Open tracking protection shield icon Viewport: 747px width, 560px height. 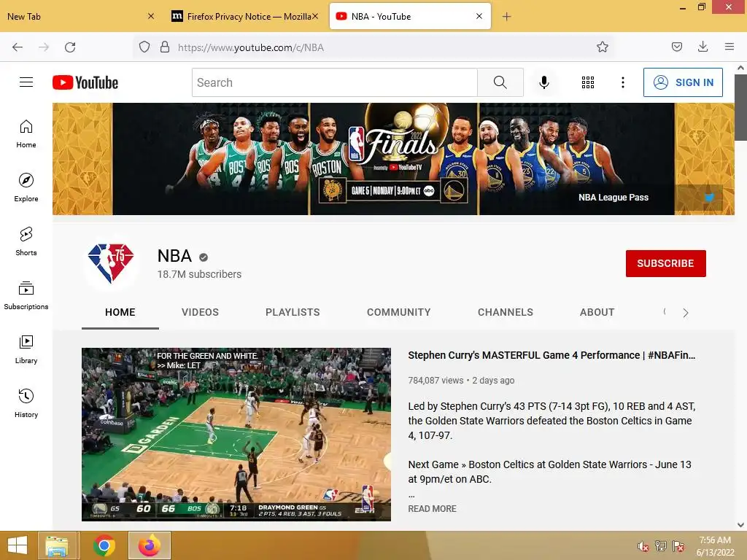click(x=144, y=47)
